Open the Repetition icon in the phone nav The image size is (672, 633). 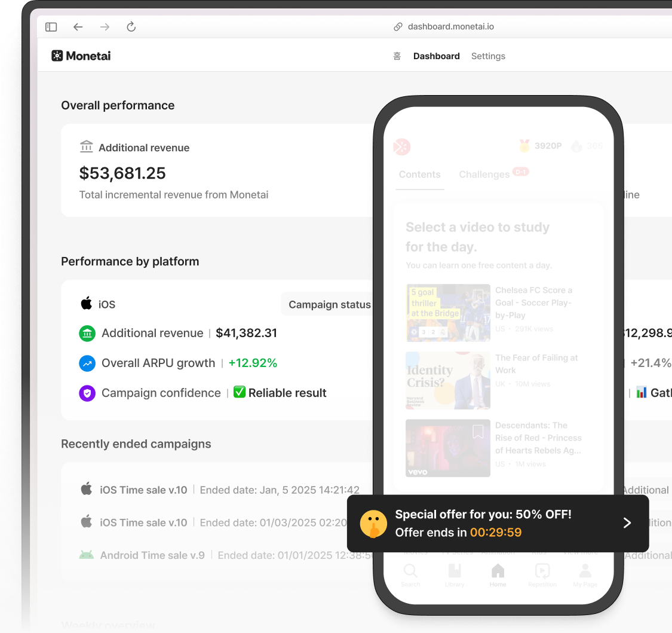pos(542,574)
